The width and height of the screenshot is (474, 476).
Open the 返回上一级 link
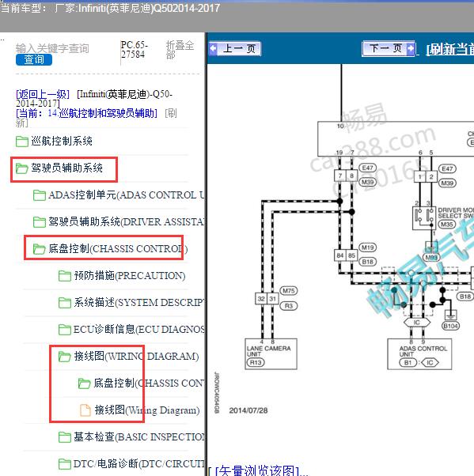[43, 94]
